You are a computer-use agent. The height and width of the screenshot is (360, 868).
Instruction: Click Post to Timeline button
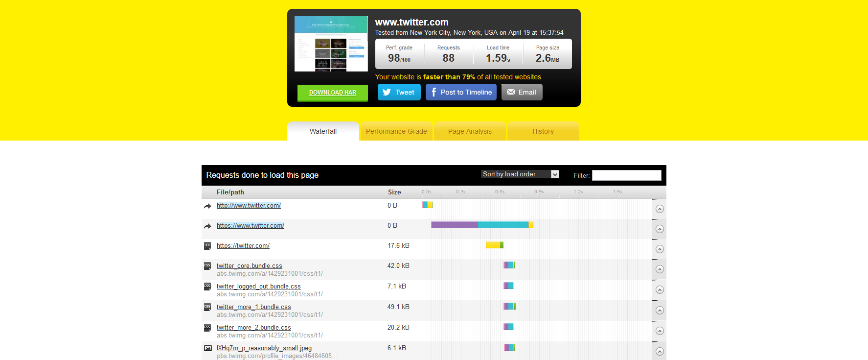(x=461, y=92)
